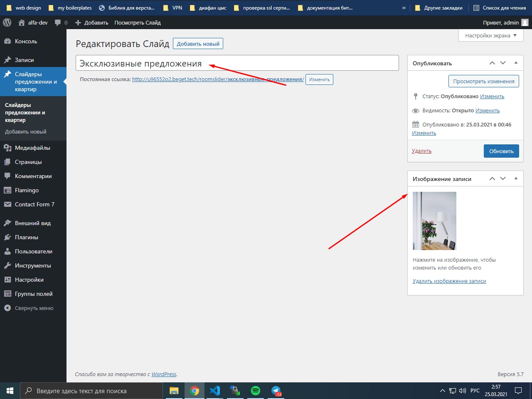Click the Плагины plug icon

tap(7, 237)
